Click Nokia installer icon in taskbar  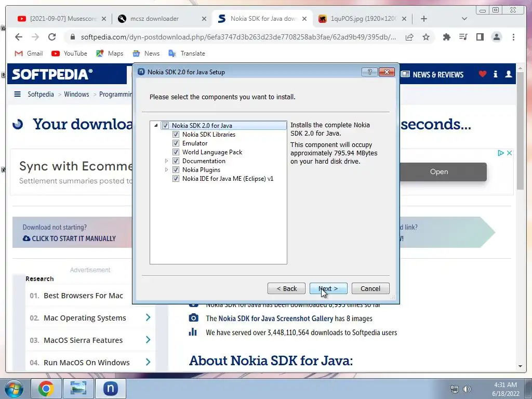(x=110, y=389)
